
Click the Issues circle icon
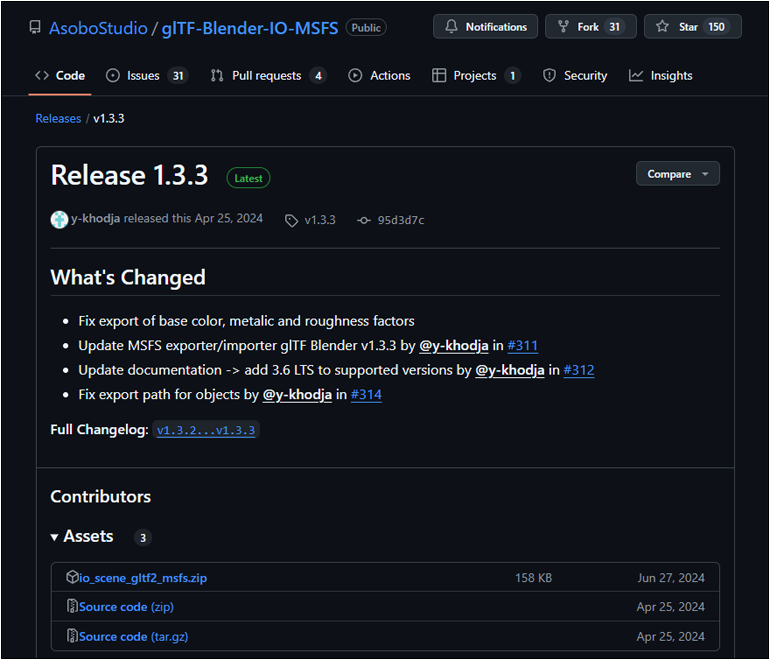click(x=113, y=76)
